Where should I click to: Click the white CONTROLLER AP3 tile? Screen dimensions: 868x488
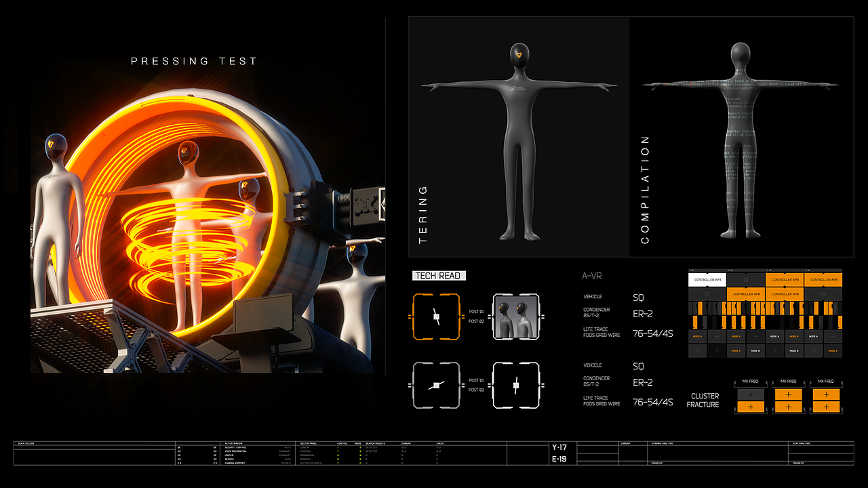click(707, 280)
